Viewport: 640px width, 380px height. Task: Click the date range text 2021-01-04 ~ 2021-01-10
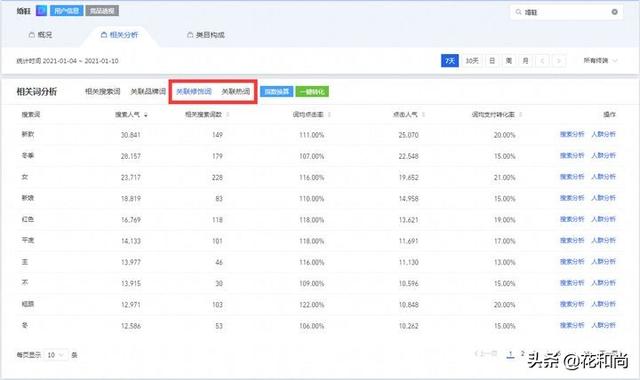(x=81, y=61)
